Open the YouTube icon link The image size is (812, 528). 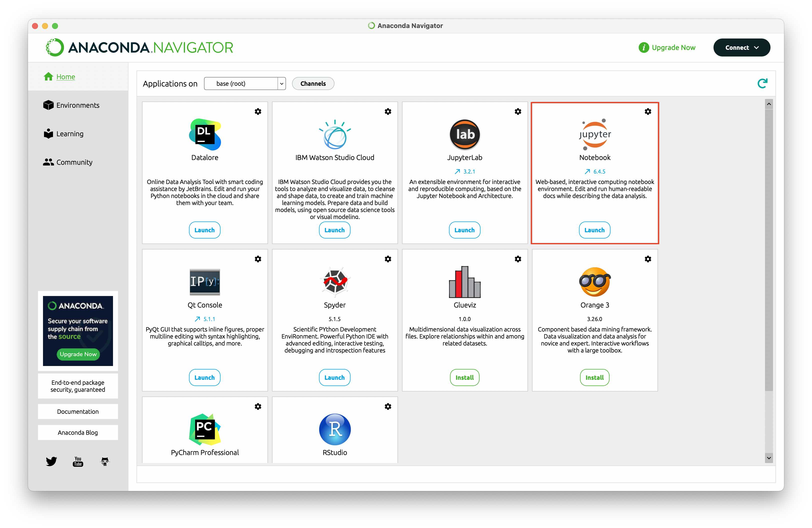78,461
